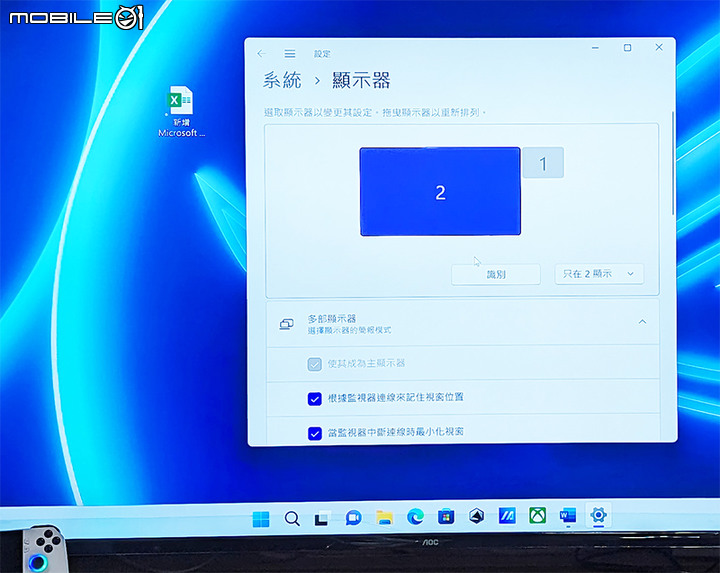Screen dimensions: 720x573
Task: Click the 顯示器 page title
Action: click(x=361, y=80)
